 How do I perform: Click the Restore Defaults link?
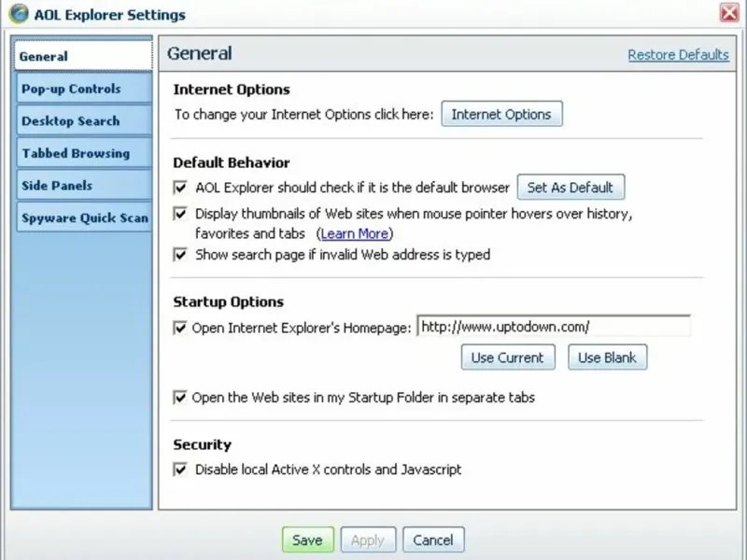click(x=678, y=55)
